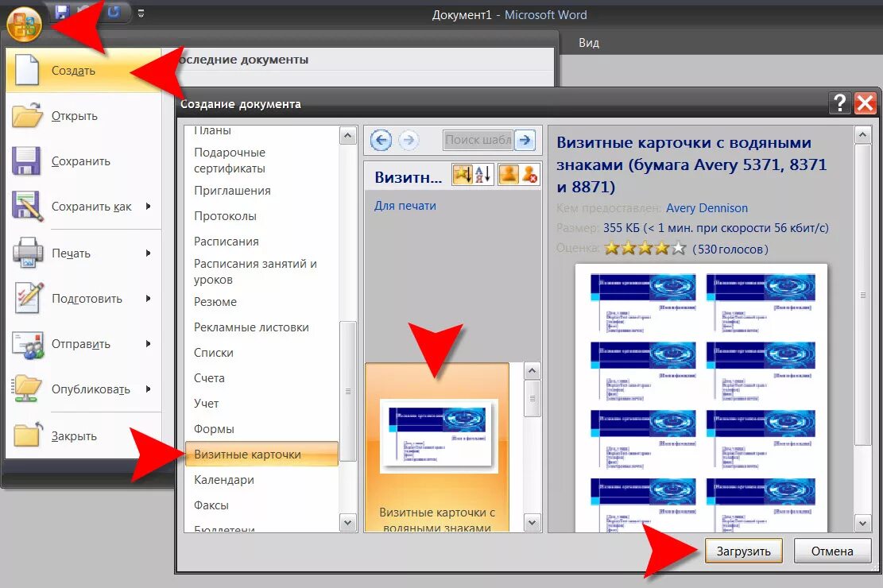Click the new blank page icon
Viewport: 883px width, 588px height.
point(26,70)
